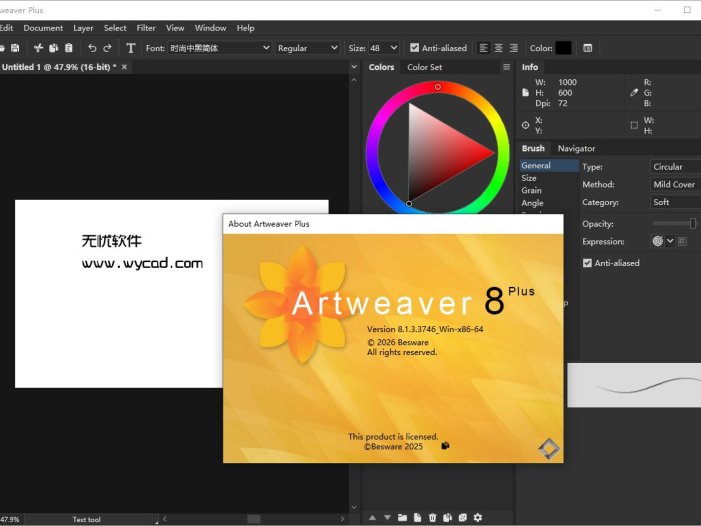Switch to the Color Set tab
Viewport: 701px width, 526px height.
[x=424, y=67]
